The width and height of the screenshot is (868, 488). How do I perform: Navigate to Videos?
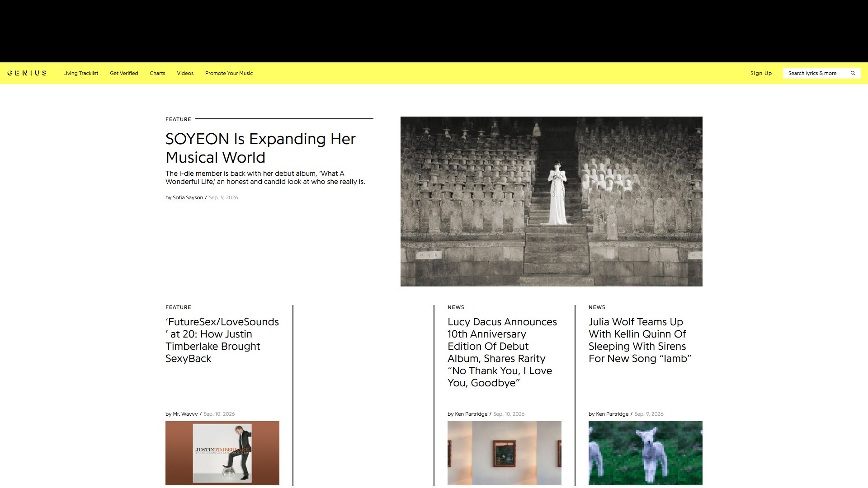(185, 73)
